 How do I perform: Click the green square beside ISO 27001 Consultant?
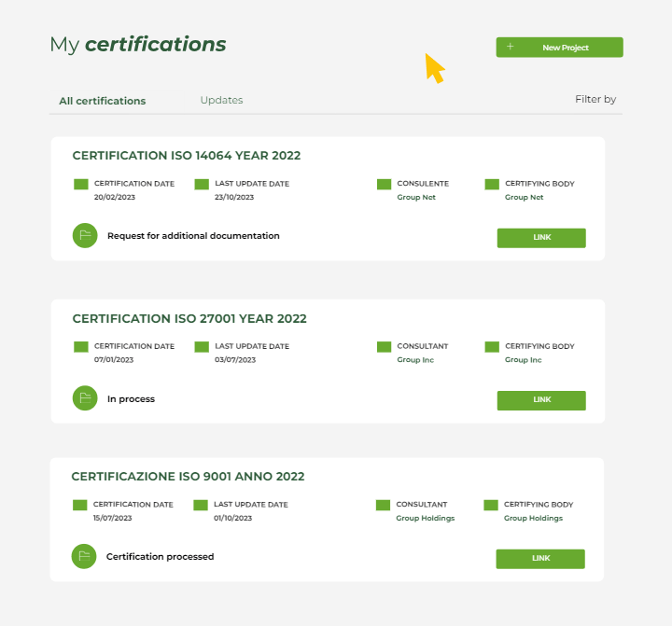coord(384,347)
